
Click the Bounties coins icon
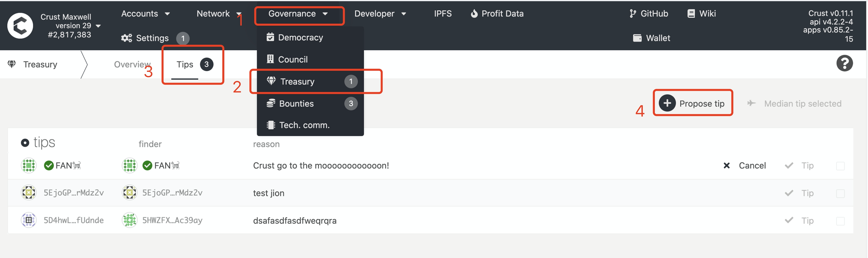point(271,103)
